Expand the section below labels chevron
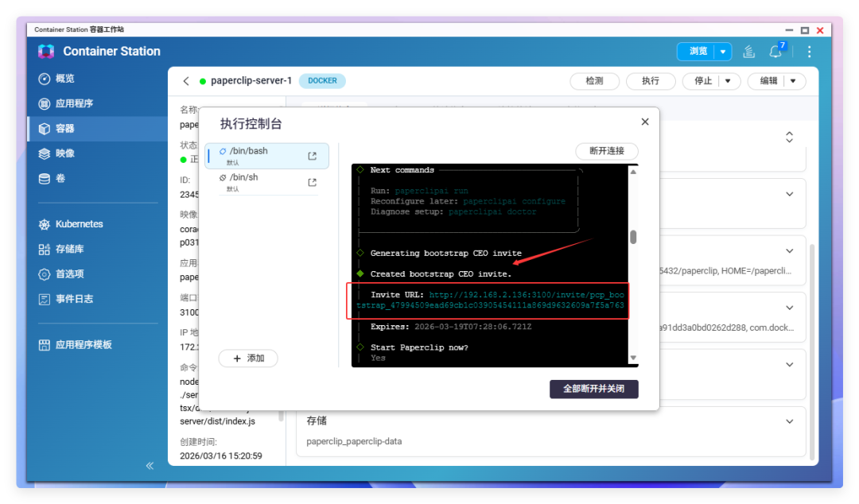This screenshot has width=859, height=504. [790, 365]
